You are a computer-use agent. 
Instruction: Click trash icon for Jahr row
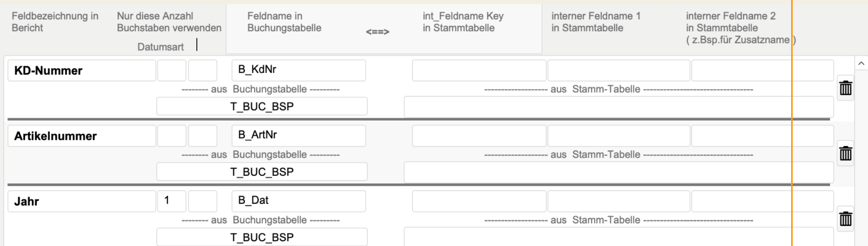[x=845, y=219]
